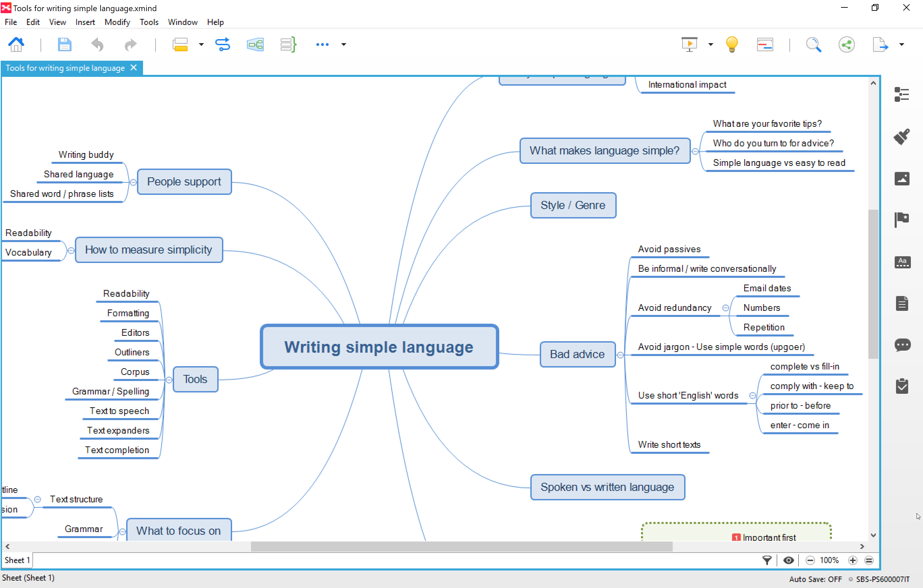
Task: Open the Outline panel in sidebar
Action: click(901, 94)
